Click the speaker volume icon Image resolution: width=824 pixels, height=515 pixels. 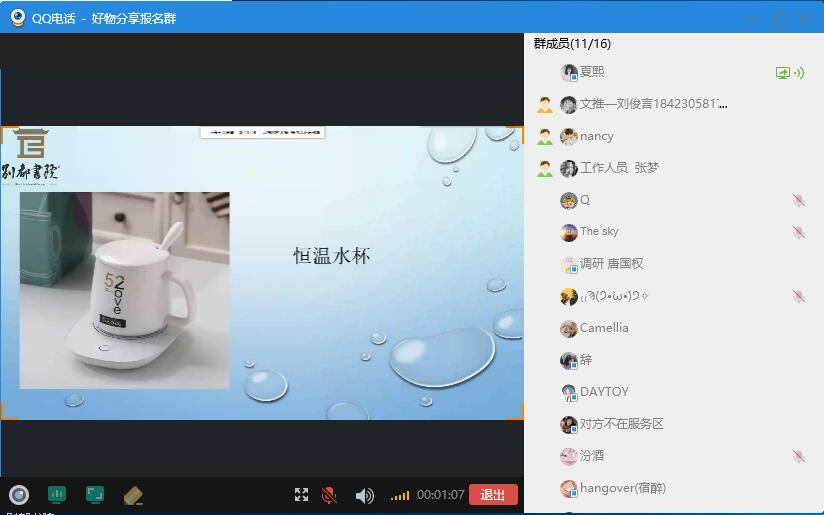click(x=364, y=495)
